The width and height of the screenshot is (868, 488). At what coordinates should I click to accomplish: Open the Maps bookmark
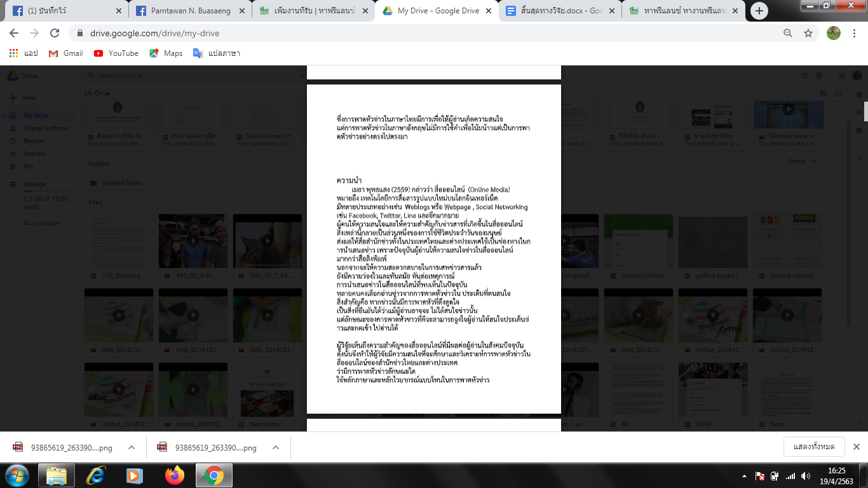(166, 53)
